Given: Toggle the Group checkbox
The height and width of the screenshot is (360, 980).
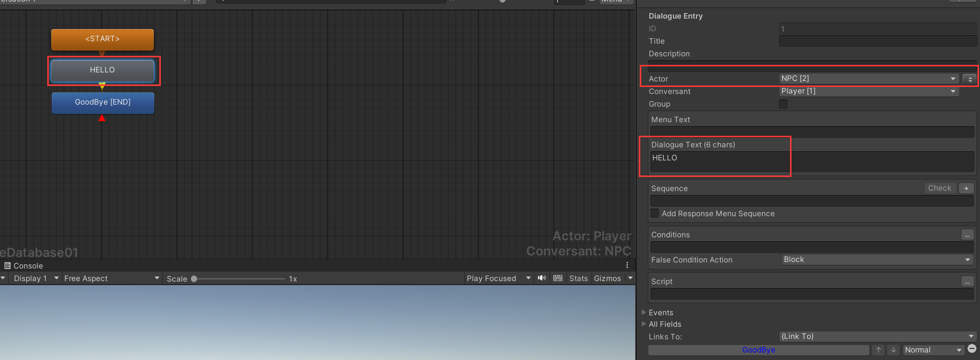Looking at the screenshot, I should pos(783,104).
